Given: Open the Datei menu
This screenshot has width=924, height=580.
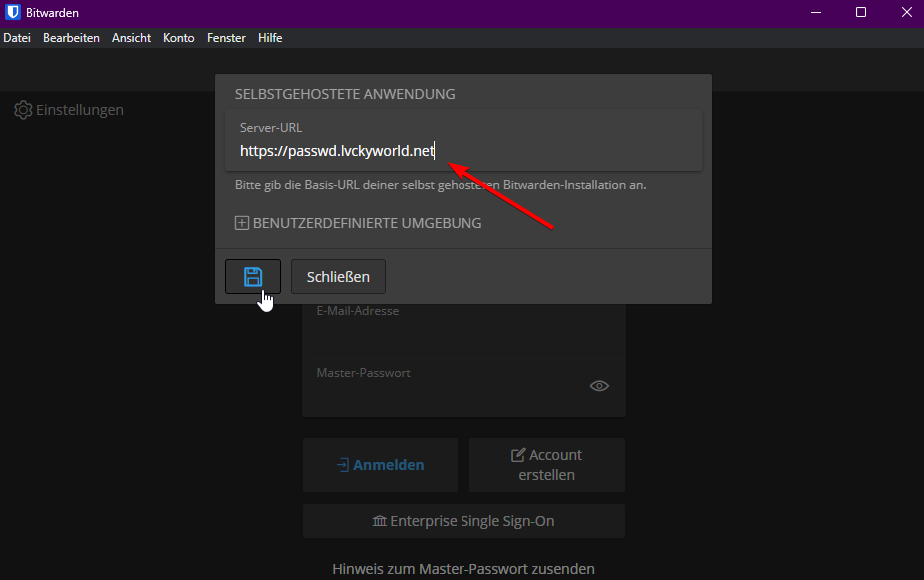Looking at the screenshot, I should (17, 38).
